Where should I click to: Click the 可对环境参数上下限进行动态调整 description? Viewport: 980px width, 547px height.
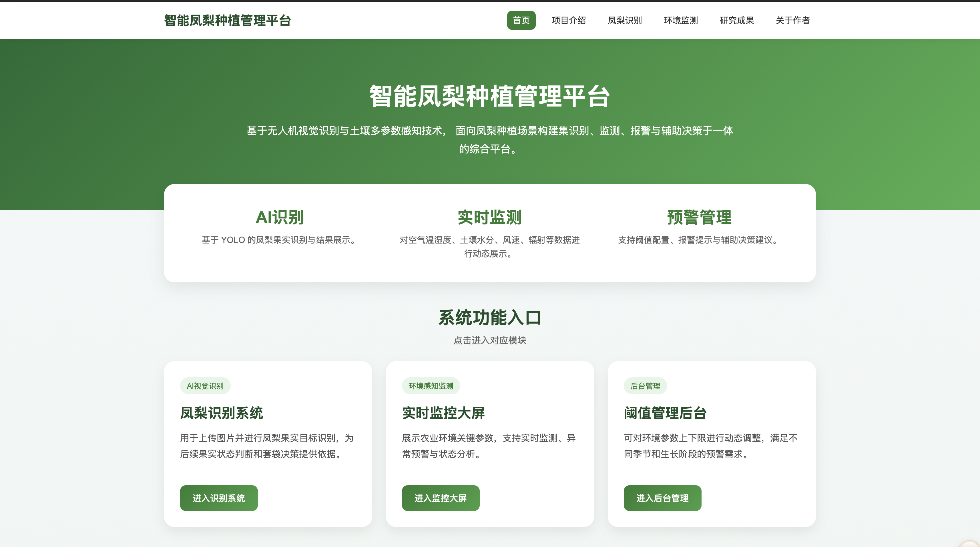click(711, 446)
